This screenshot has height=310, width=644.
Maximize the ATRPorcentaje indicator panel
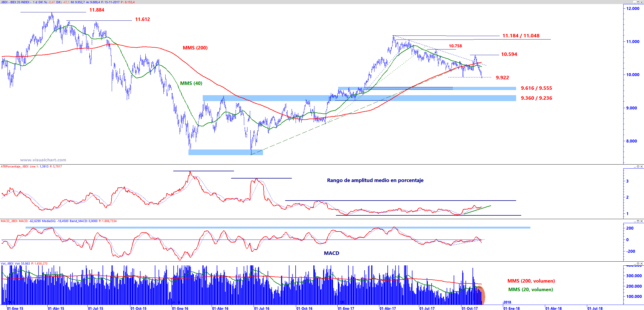tap(638, 167)
